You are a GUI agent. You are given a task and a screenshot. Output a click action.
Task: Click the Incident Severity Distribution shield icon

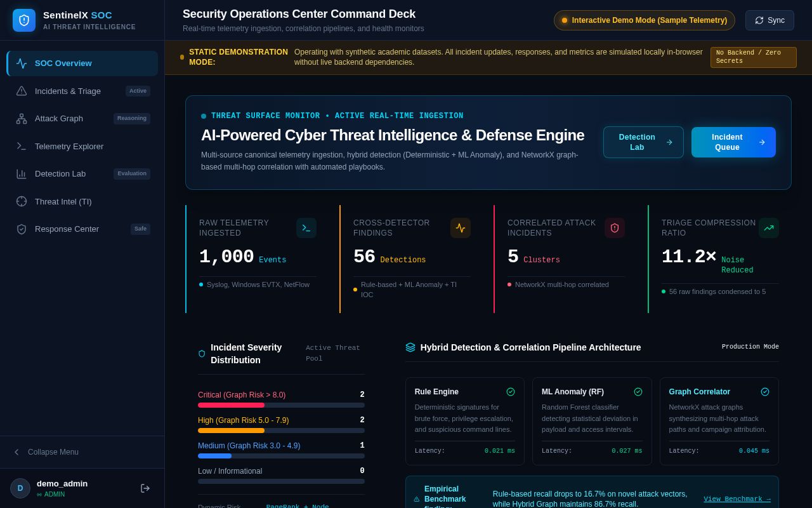202,354
